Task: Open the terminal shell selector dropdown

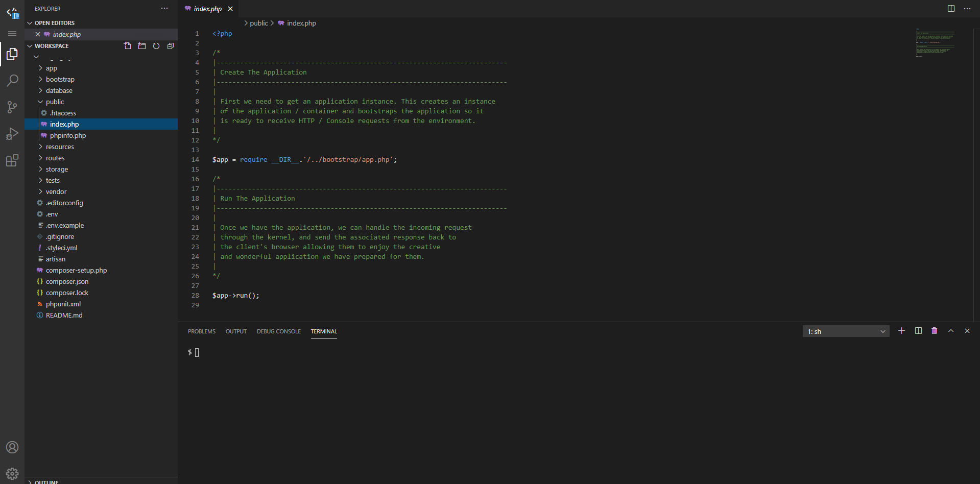Action: 846,331
